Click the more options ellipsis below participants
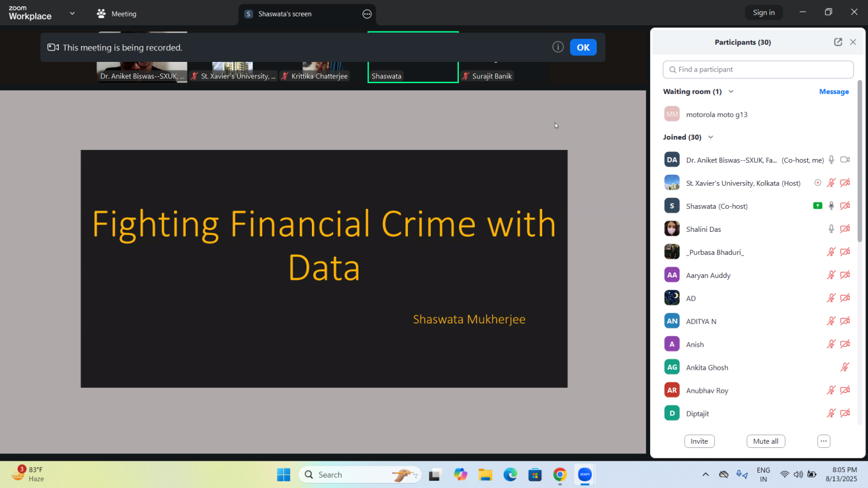Screen dimensions: 868x488 point(823,441)
